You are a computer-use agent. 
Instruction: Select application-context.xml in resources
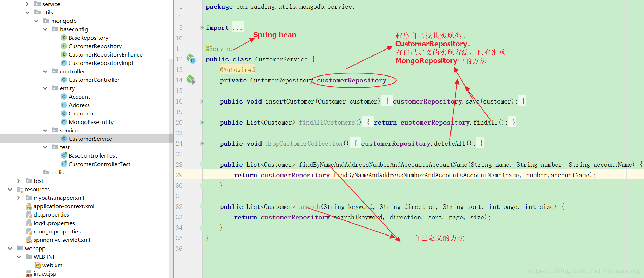64,206
